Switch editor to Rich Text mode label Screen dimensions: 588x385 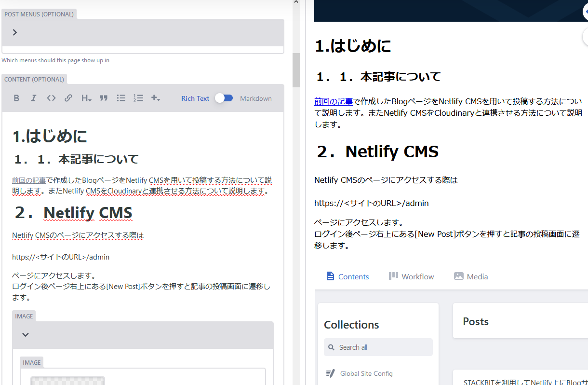(x=195, y=98)
